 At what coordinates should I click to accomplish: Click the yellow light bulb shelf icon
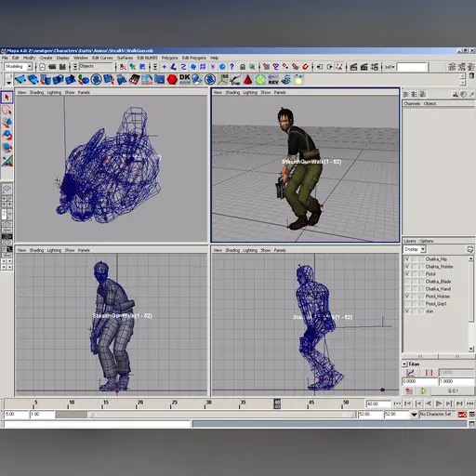(x=298, y=80)
